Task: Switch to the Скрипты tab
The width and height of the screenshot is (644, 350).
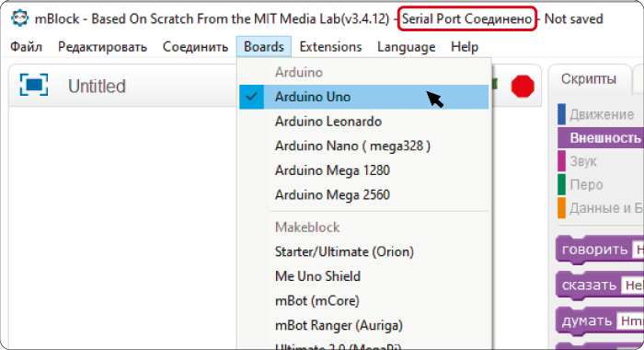Action: (x=589, y=79)
